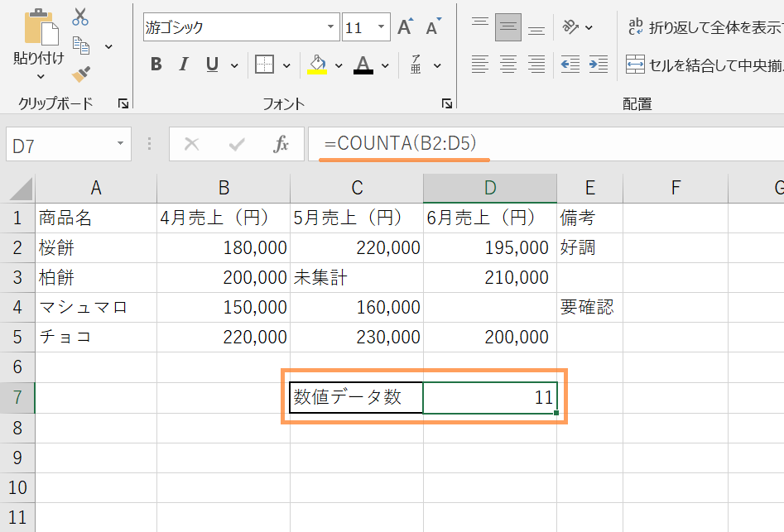This screenshot has height=532, width=784.
Task: Toggle Italic formatting
Action: (184, 65)
